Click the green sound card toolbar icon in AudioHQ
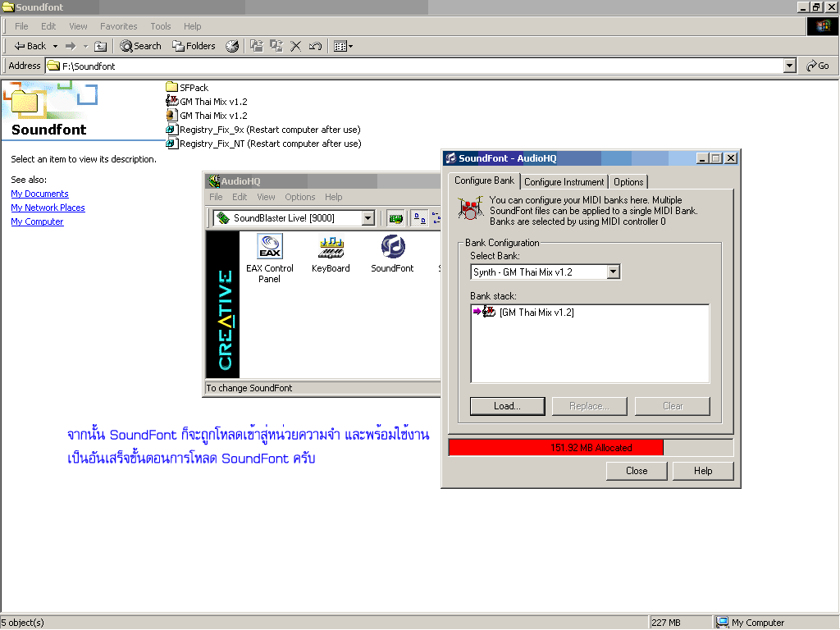 click(395, 218)
